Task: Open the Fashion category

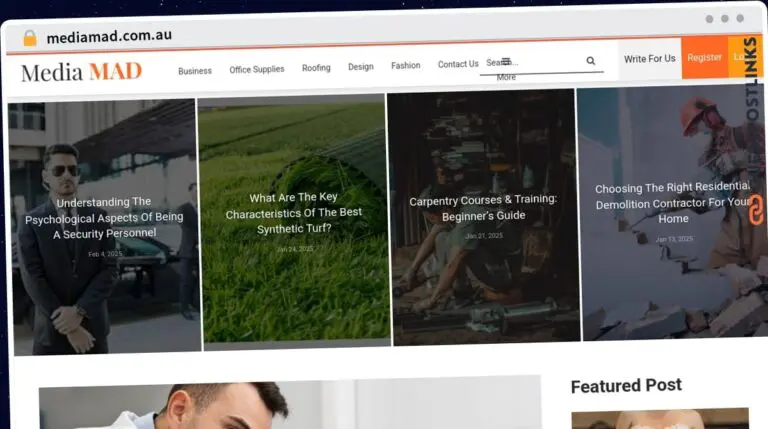Action: [x=406, y=65]
